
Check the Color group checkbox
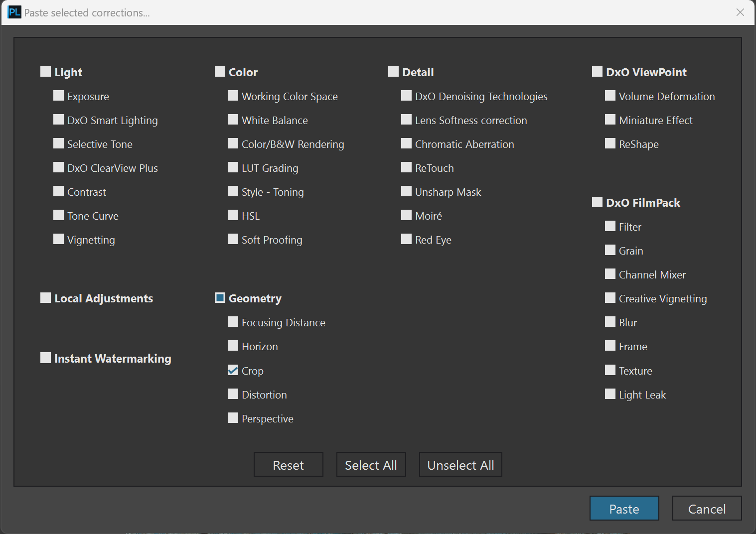click(x=220, y=72)
